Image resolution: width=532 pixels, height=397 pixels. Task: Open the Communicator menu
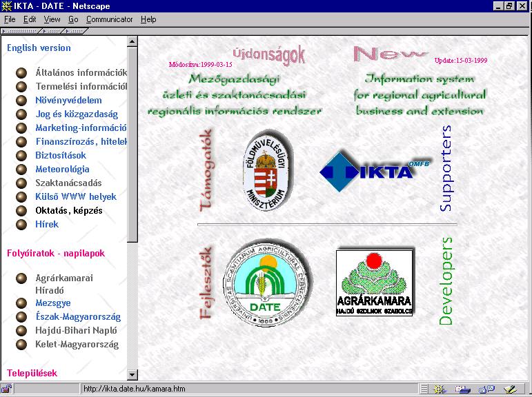[110, 19]
